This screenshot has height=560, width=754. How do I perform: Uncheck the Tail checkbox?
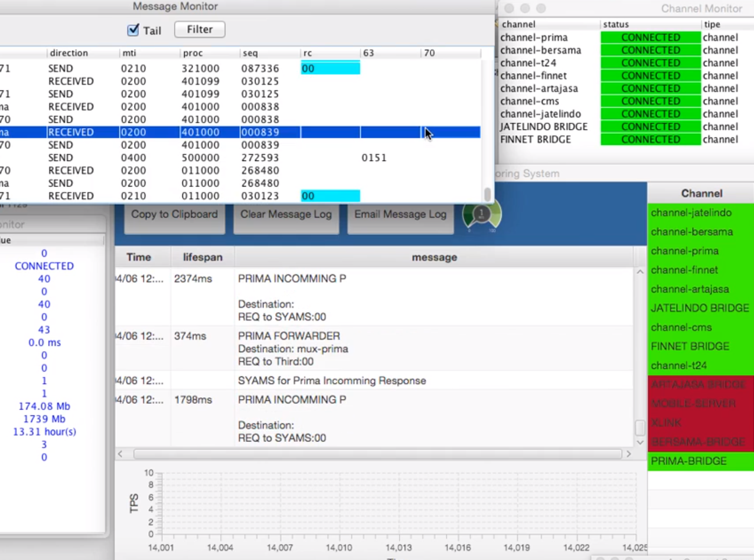click(133, 30)
